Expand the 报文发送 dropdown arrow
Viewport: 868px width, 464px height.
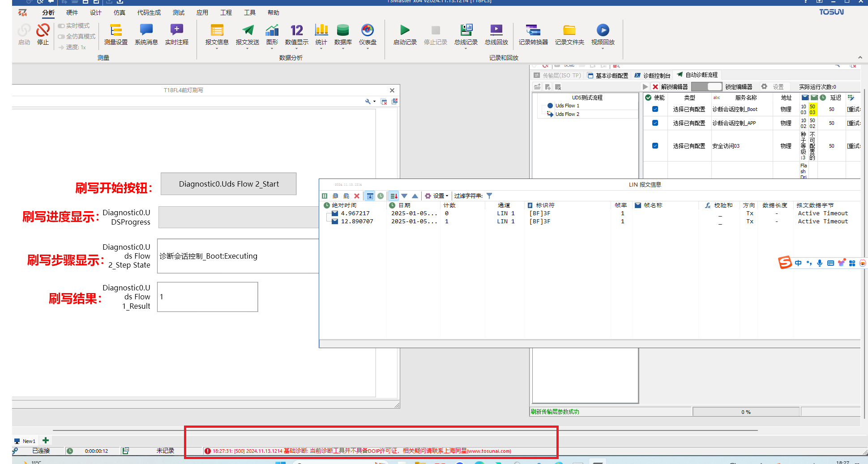click(x=248, y=48)
